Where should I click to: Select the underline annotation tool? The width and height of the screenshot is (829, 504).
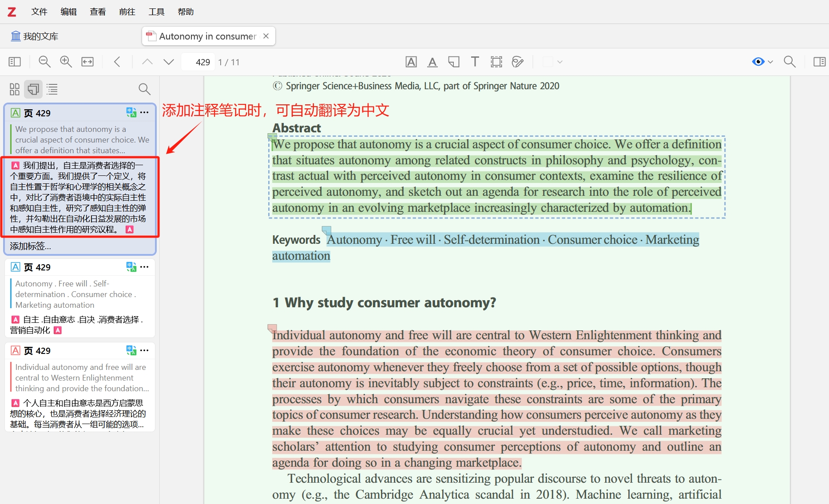[432, 62]
